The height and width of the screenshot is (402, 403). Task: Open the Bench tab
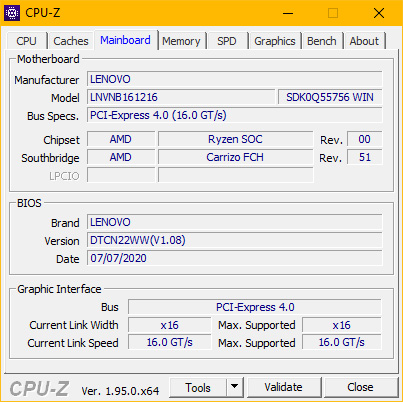(x=322, y=41)
